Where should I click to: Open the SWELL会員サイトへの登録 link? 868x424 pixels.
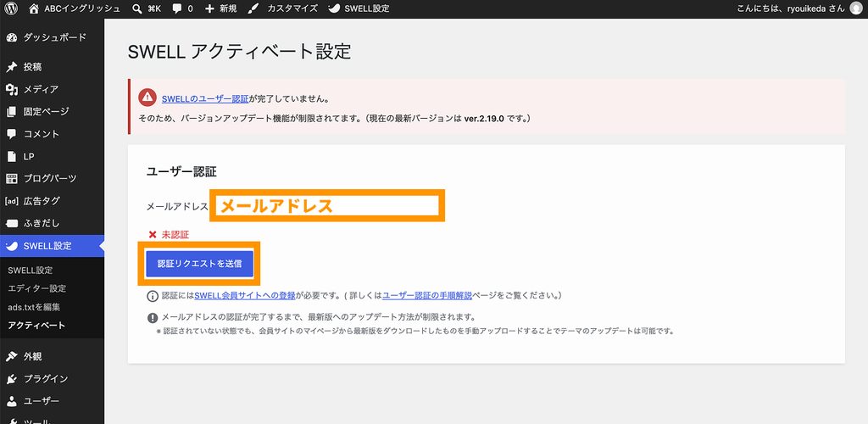point(245,296)
